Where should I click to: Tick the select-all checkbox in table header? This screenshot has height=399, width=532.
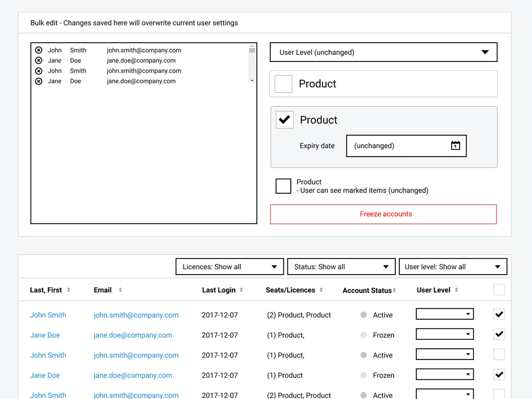pyautogui.click(x=499, y=290)
